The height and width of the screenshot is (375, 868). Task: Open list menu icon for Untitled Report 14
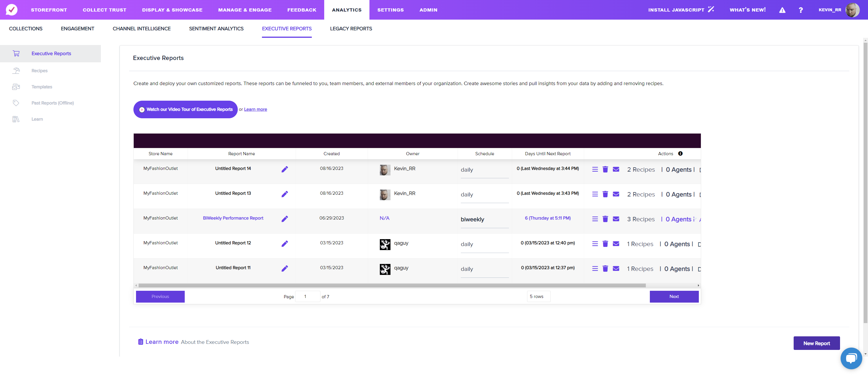tap(595, 169)
